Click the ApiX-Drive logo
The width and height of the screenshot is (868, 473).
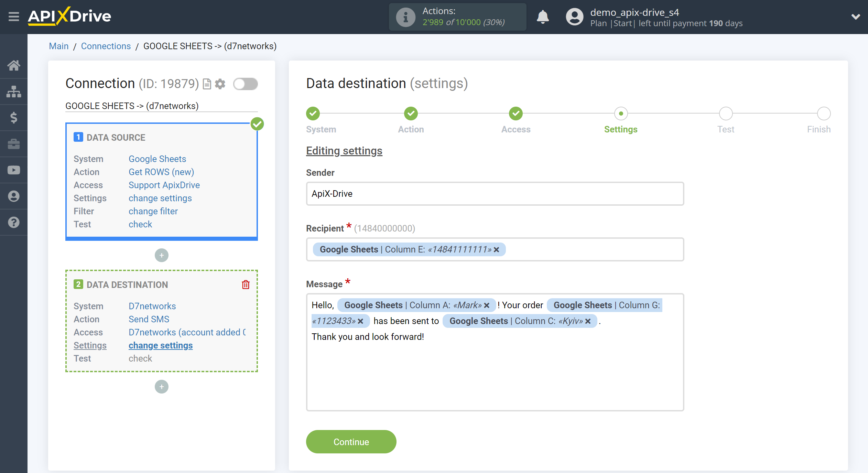click(69, 16)
